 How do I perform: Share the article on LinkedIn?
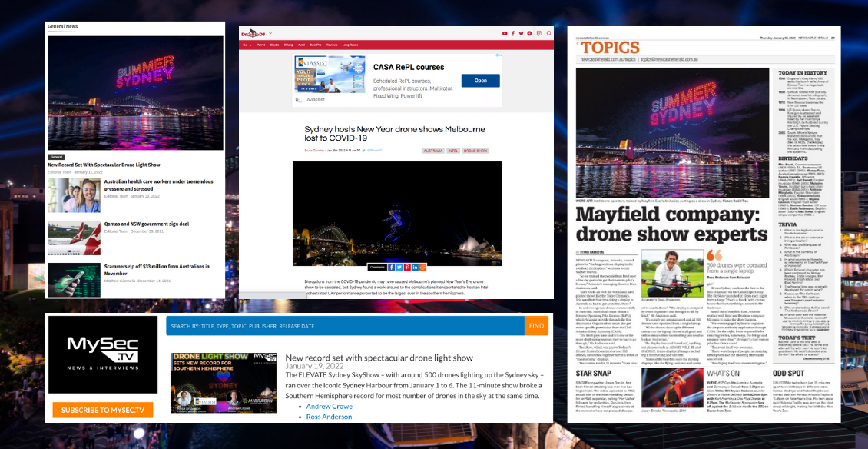[415, 268]
